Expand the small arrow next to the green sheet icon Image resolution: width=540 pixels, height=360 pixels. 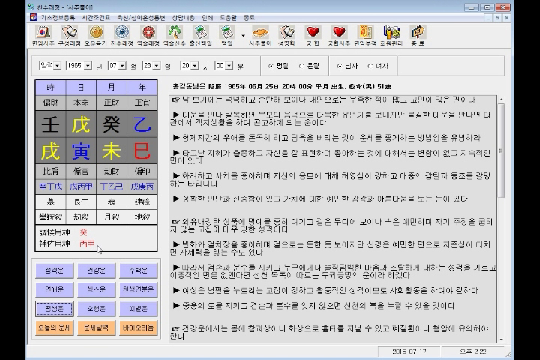(x=243, y=35)
